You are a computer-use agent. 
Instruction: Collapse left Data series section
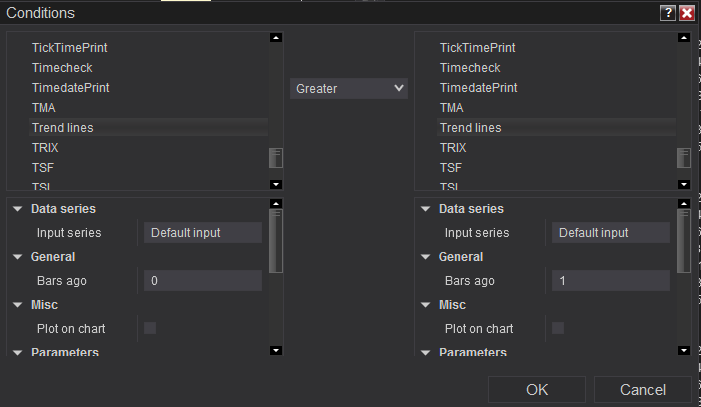[x=18, y=209]
